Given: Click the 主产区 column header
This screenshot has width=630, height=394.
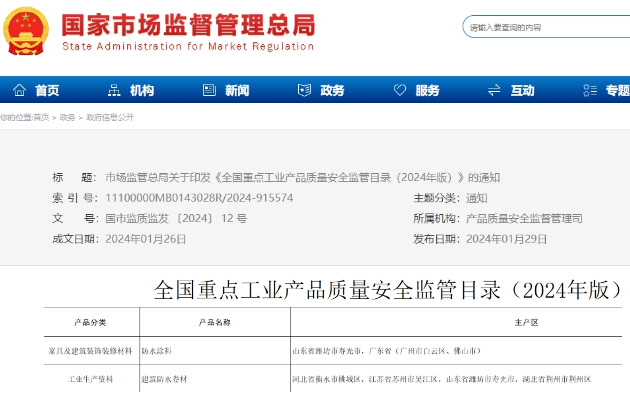Looking at the screenshot, I should point(526,322).
